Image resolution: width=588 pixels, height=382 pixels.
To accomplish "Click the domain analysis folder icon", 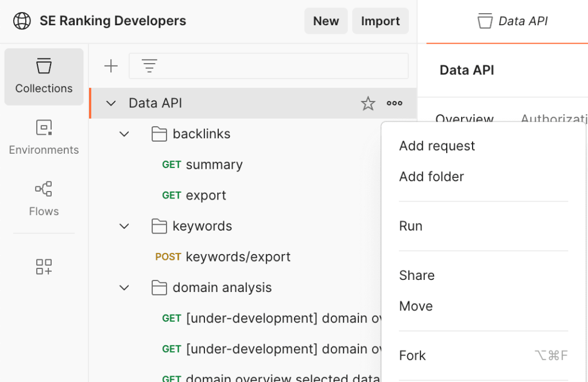I will tap(159, 287).
